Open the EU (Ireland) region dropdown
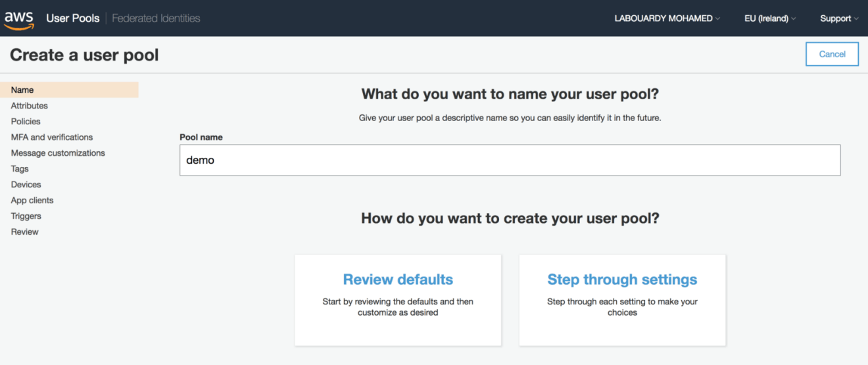 tap(769, 18)
